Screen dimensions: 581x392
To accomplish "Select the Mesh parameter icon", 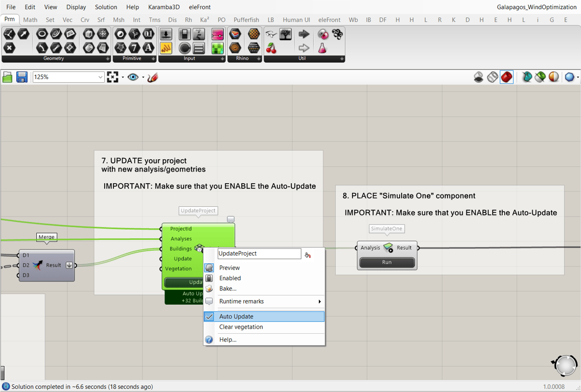I will (x=103, y=34).
